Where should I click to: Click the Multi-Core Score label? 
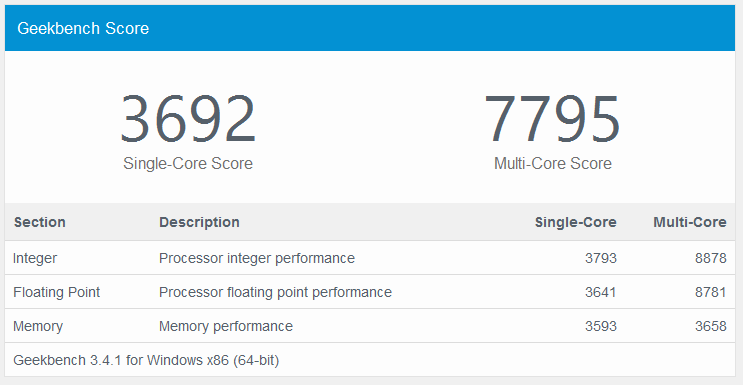(553, 164)
